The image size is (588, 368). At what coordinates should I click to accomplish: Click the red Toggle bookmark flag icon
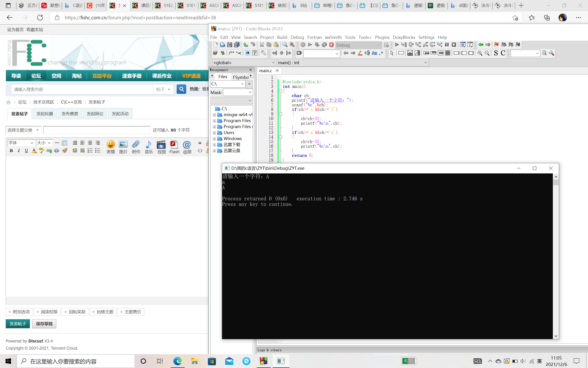click(496, 45)
